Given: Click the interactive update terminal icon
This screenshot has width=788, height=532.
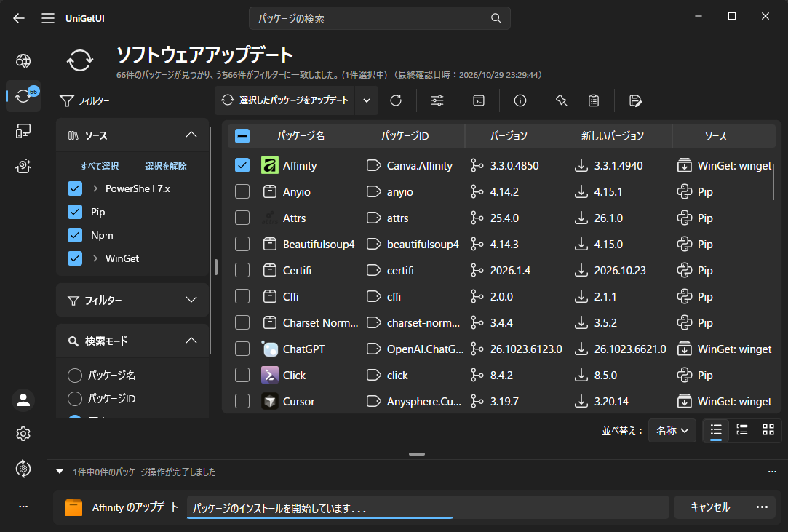Looking at the screenshot, I should pyautogui.click(x=479, y=100).
